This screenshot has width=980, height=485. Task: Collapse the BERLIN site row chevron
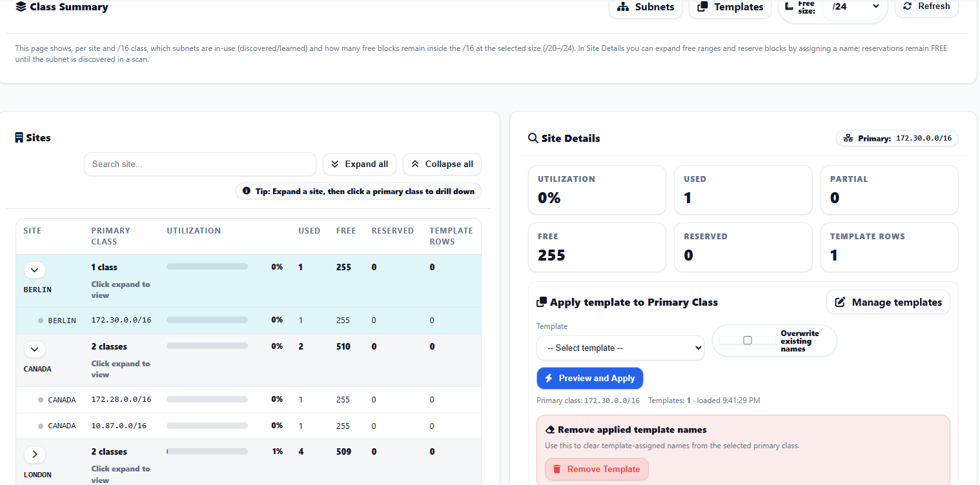(x=34, y=270)
